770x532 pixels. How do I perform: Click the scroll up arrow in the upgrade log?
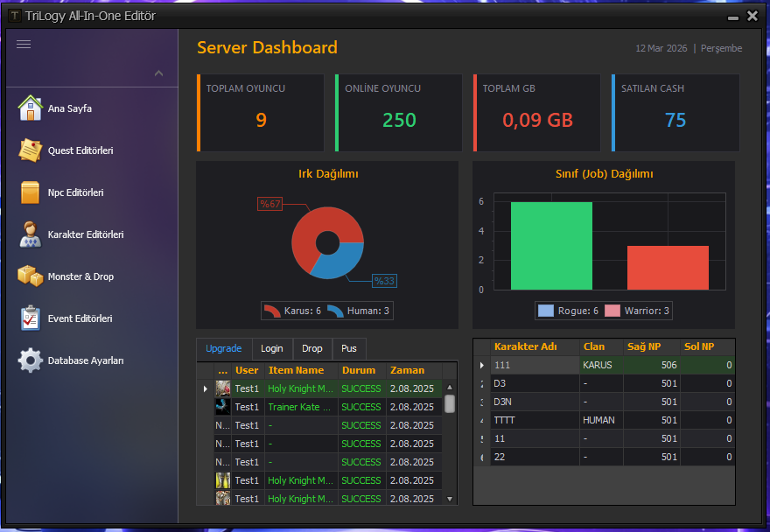point(450,387)
